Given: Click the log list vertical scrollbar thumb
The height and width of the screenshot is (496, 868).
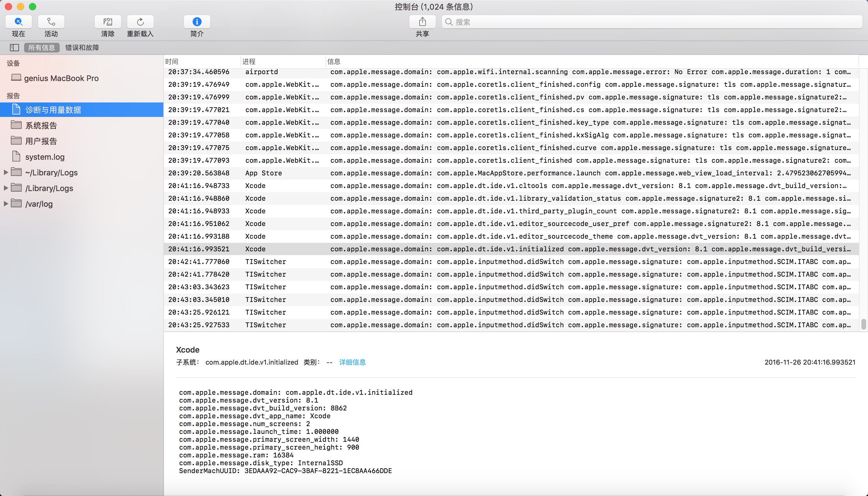Looking at the screenshot, I should (x=863, y=324).
